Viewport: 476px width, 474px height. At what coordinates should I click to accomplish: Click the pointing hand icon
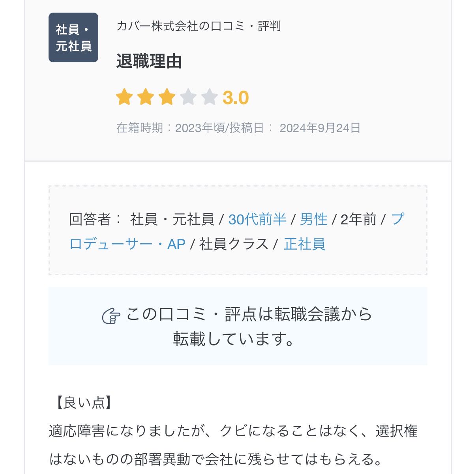[111, 316]
